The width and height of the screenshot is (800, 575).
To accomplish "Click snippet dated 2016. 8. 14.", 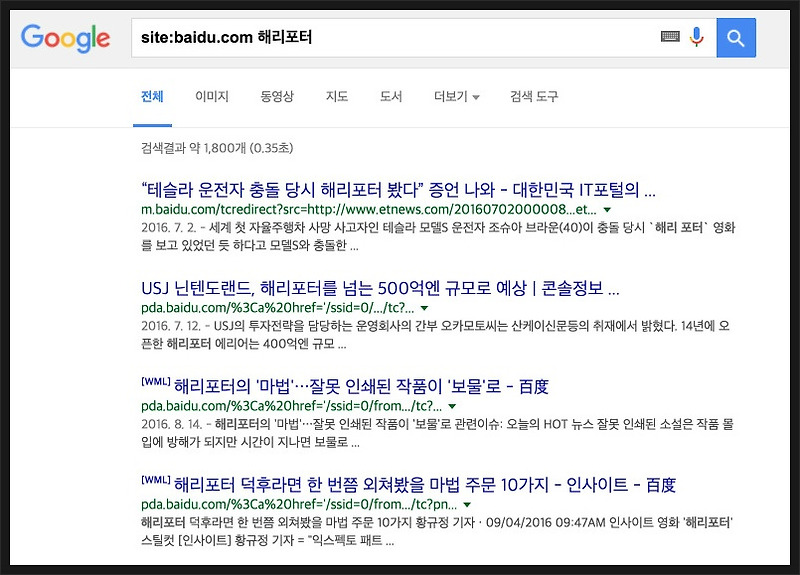I will [437, 433].
